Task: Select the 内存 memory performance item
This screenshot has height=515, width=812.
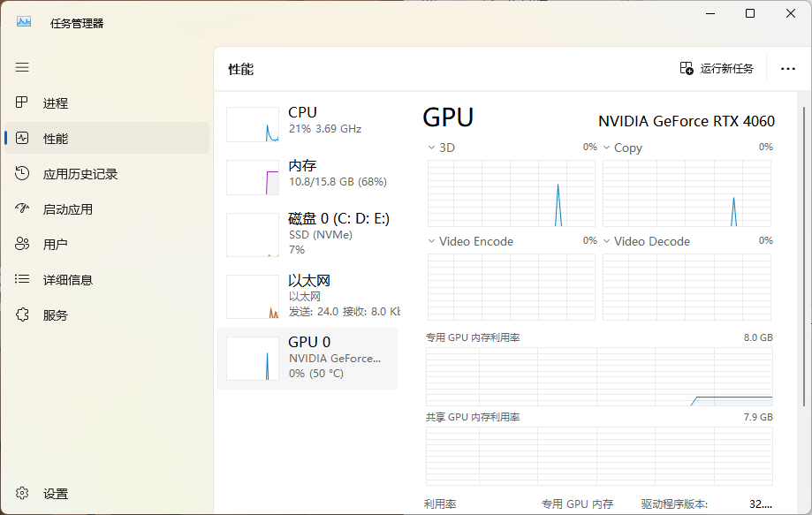Action: [x=307, y=177]
